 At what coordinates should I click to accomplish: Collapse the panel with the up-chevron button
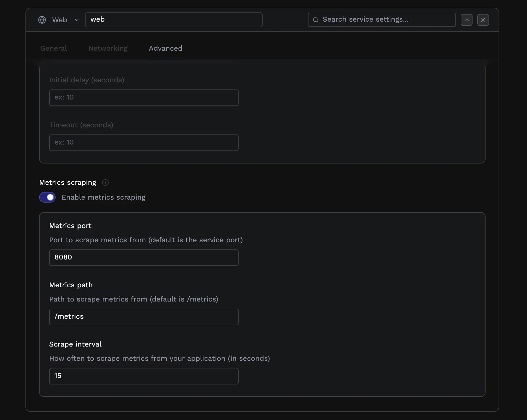pos(467,20)
